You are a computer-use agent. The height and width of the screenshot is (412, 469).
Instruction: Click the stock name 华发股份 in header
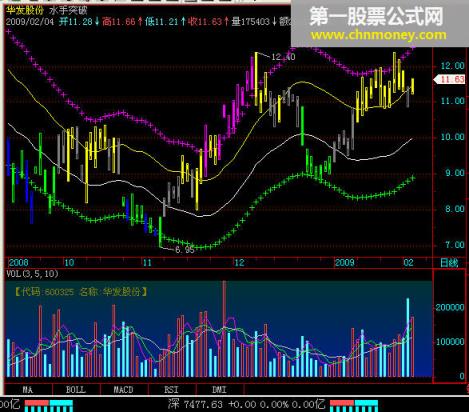25,11
